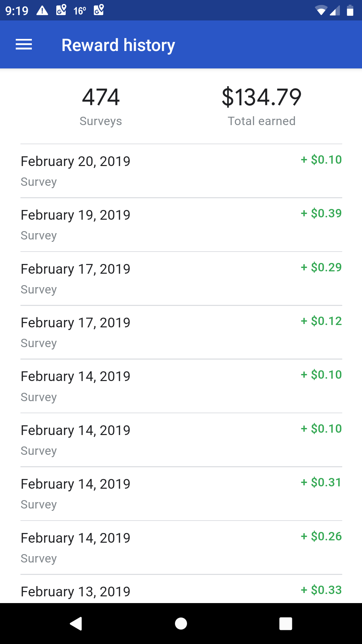362x644 pixels.
Task: Tap the Wi-Fi signal status icon
Action: (321, 11)
